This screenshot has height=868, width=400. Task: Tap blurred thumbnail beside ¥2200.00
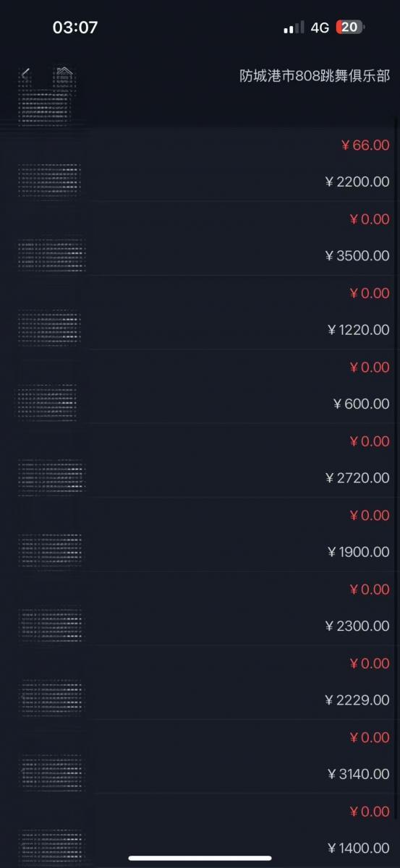pos(50,181)
